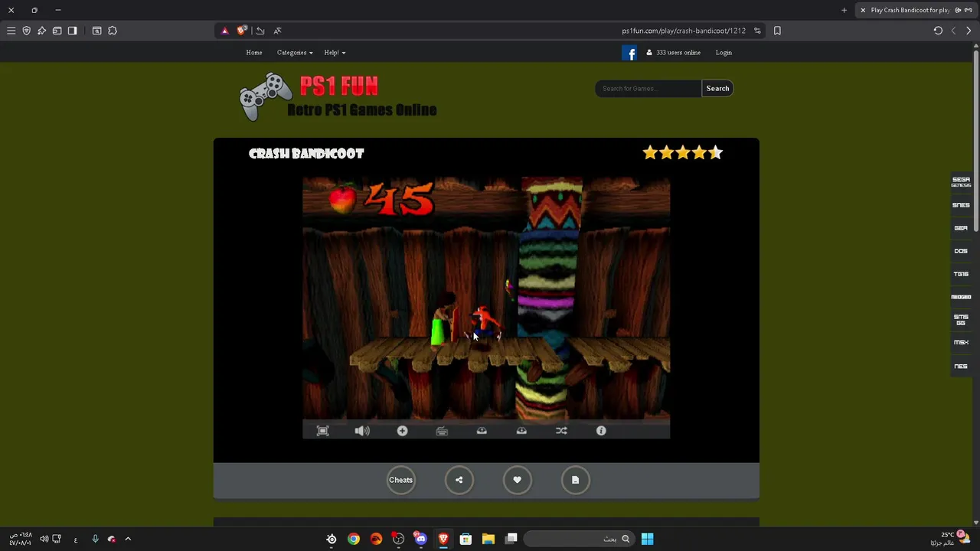
Task: Open SNES sidebar link
Action: pos(961,205)
